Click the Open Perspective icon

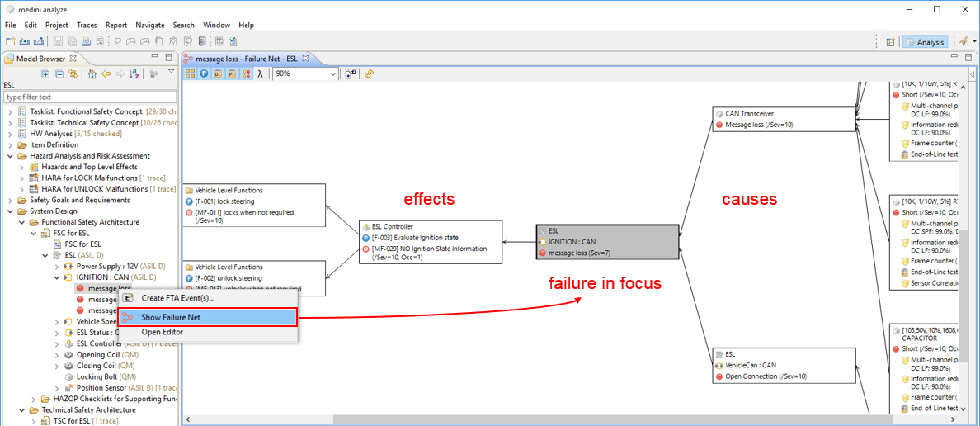(891, 42)
